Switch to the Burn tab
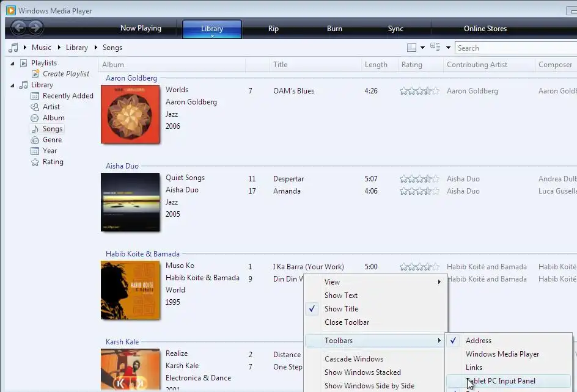Viewport: 577px width, 392px height. pyautogui.click(x=334, y=28)
